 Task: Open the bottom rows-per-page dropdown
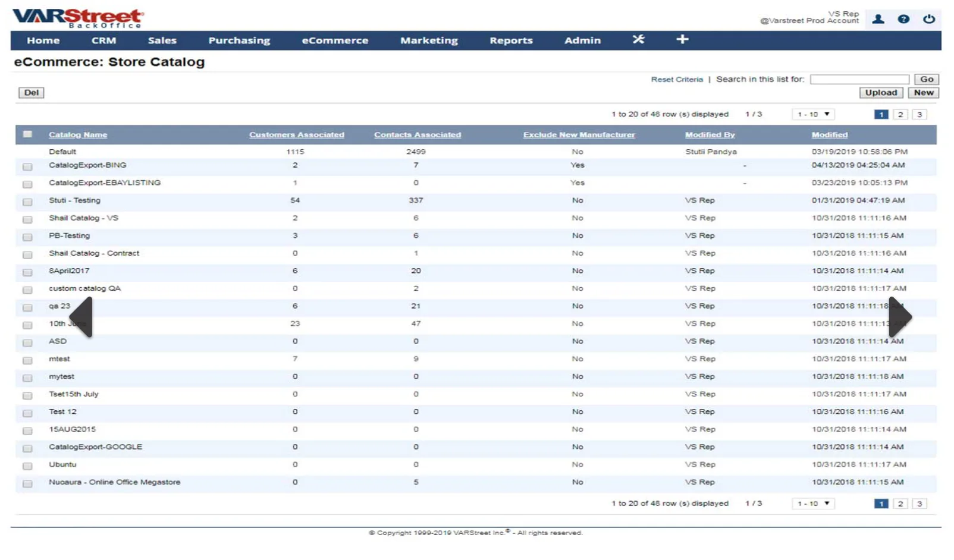[x=813, y=504]
